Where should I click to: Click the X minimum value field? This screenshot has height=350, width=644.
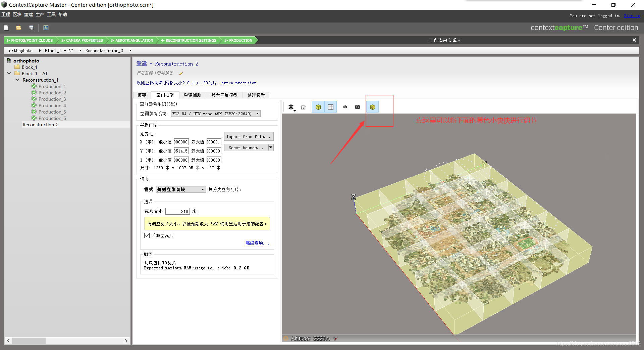[x=181, y=142]
